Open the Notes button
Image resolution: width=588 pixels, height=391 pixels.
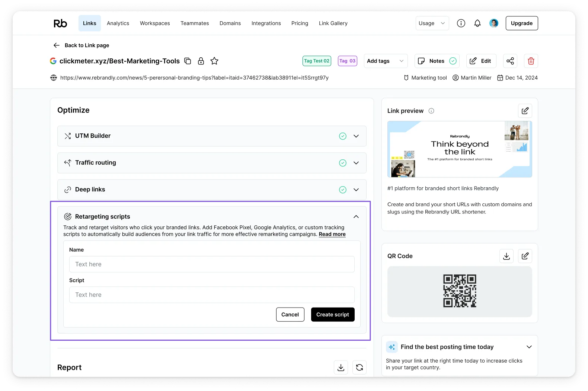click(x=437, y=61)
